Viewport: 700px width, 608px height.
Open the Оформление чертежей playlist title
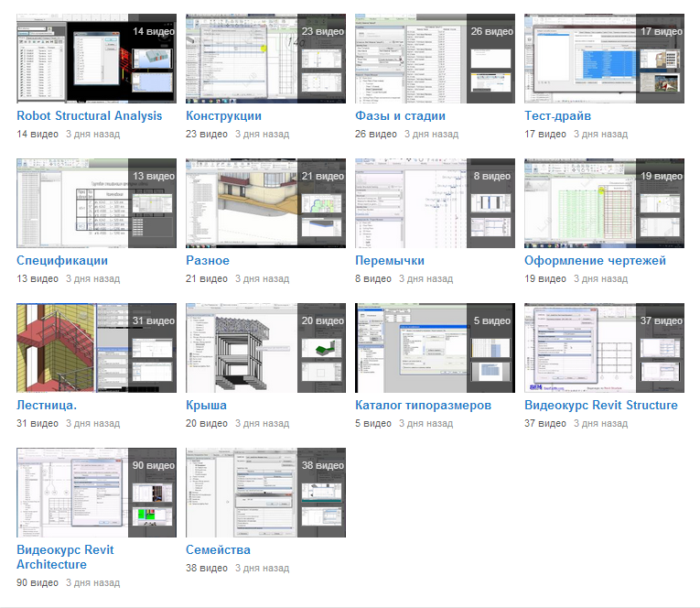(x=595, y=260)
